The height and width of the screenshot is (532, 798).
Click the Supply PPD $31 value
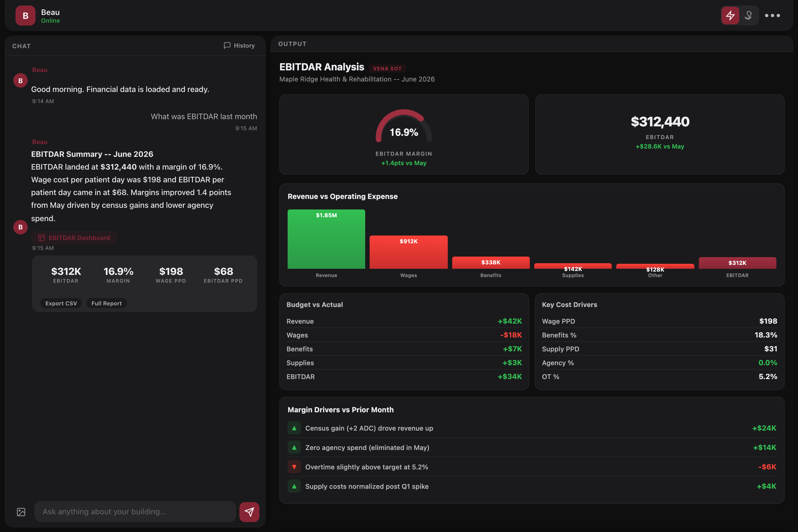tap(771, 349)
